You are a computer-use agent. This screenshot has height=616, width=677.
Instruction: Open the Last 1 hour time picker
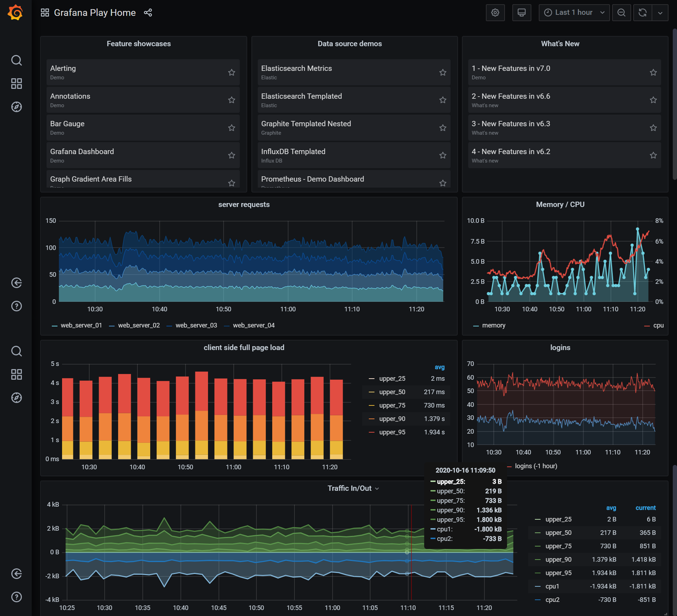(574, 13)
